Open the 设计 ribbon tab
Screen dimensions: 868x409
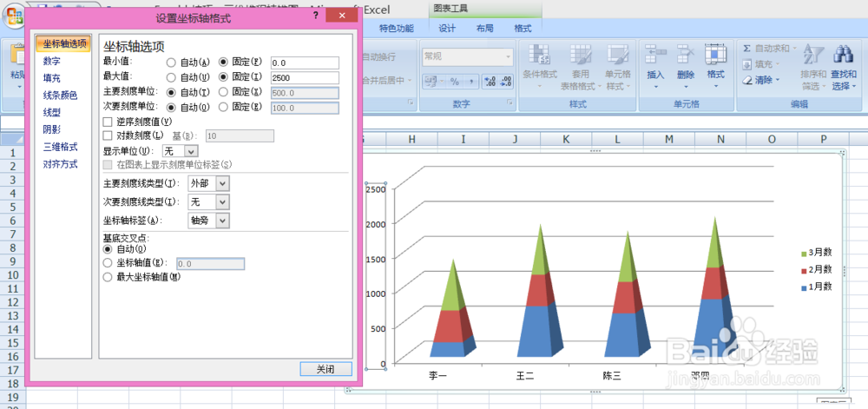pyautogui.click(x=447, y=29)
